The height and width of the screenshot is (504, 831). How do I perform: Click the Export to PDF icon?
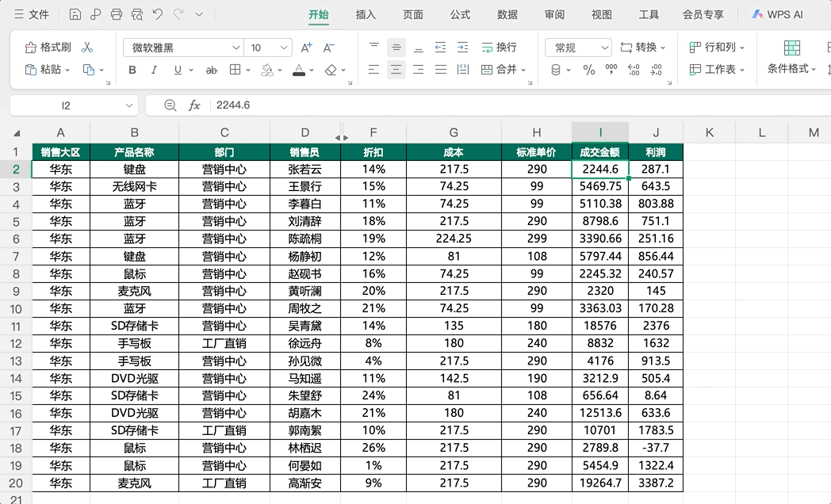[96, 14]
